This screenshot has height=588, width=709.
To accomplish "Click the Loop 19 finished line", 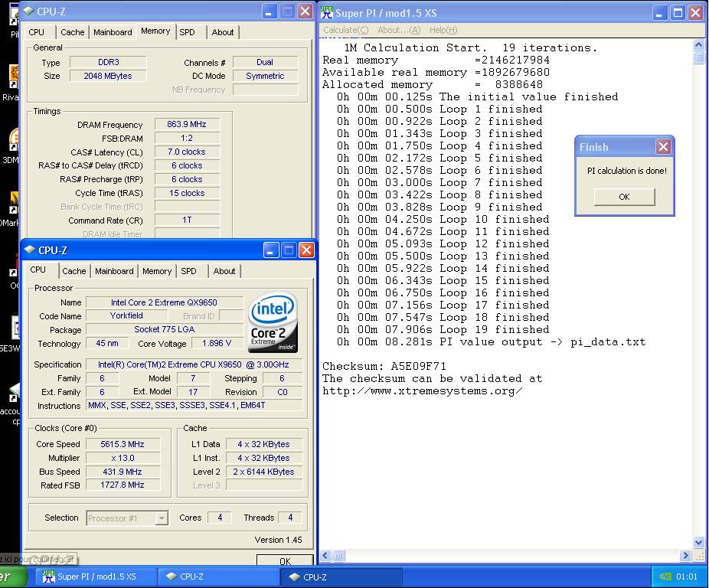I will coord(443,329).
